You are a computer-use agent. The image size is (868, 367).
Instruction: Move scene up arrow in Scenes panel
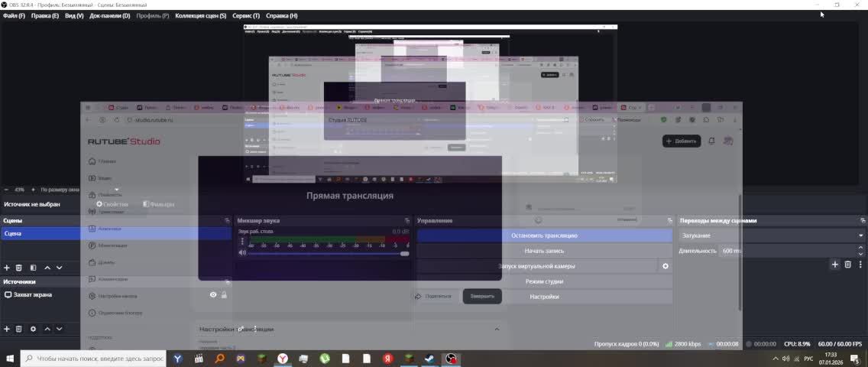[x=47, y=268]
